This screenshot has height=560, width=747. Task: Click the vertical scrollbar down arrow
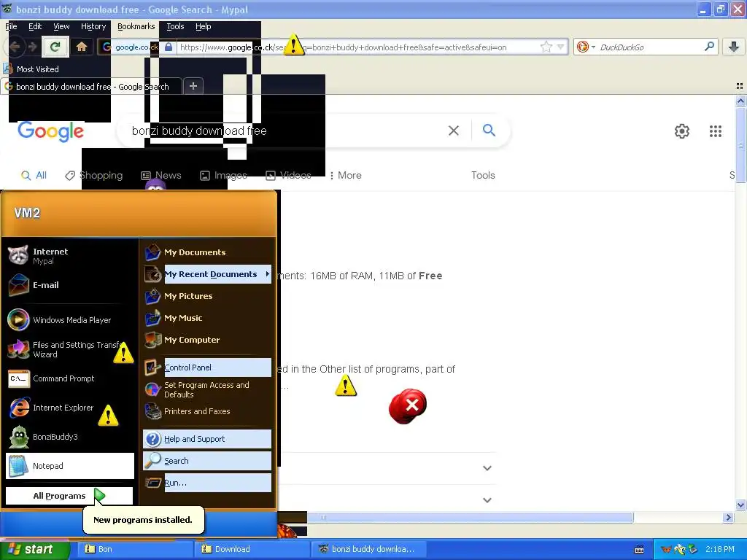click(x=740, y=505)
